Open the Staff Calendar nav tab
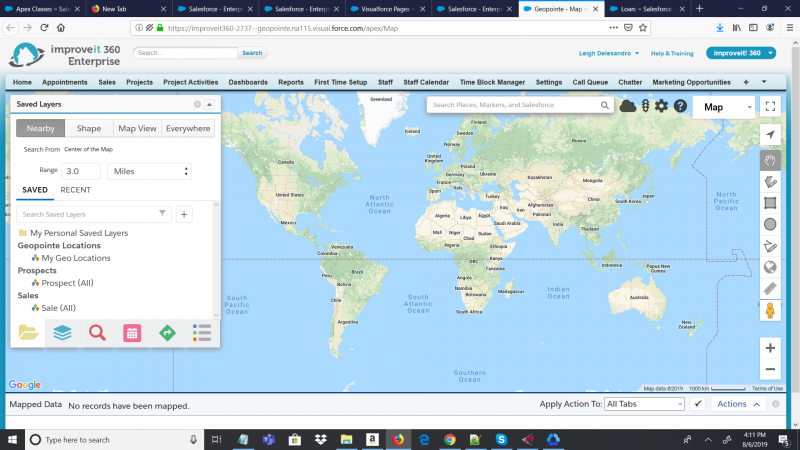Image resolution: width=800 pixels, height=450 pixels. click(426, 82)
